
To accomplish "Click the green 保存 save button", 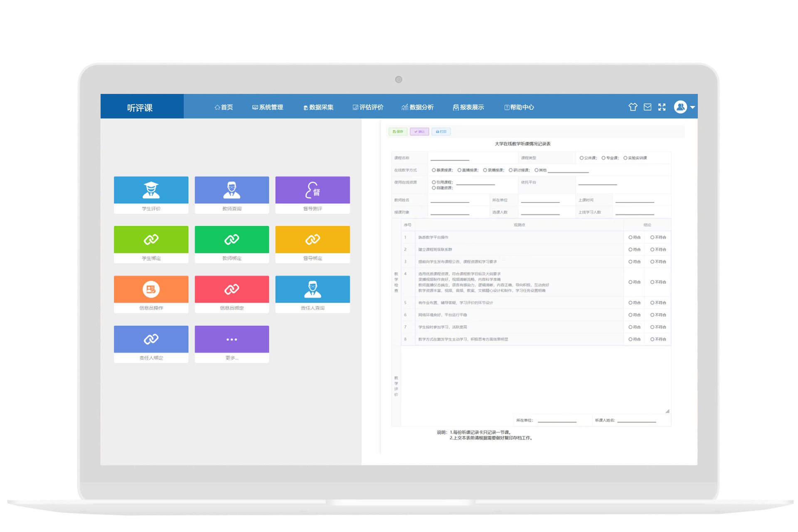I will (398, 132).
